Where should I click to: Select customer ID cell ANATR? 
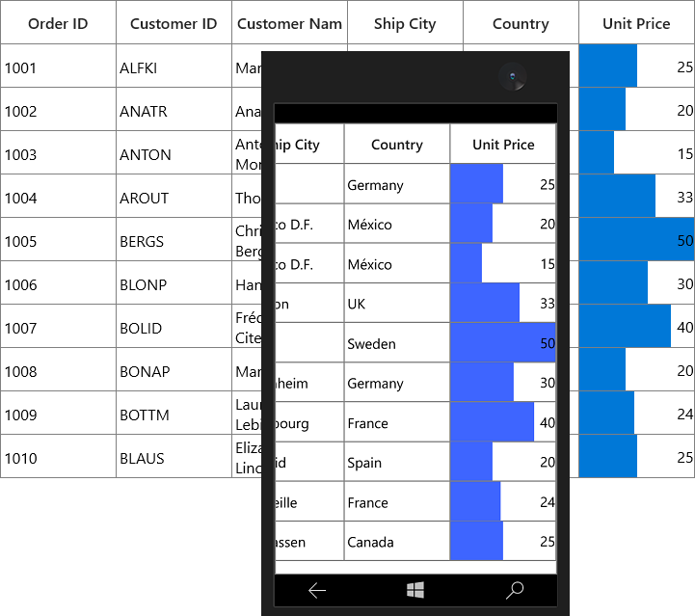[x=174, y=110]
